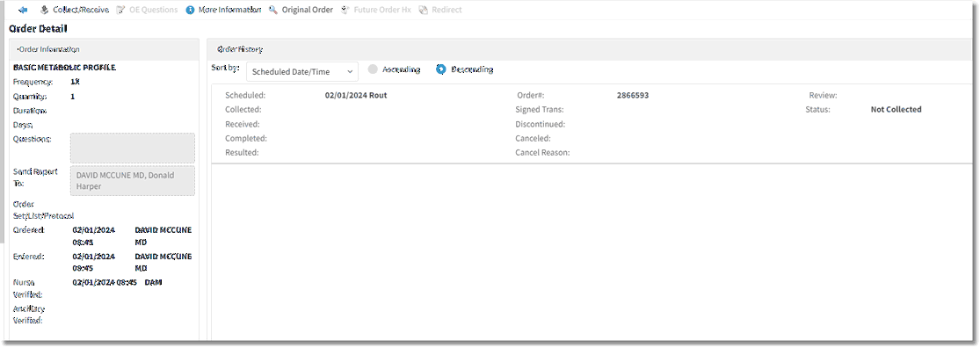Click the Order Detail heading
This screenshot has height=348, width=980.
[x=38, y=29]
